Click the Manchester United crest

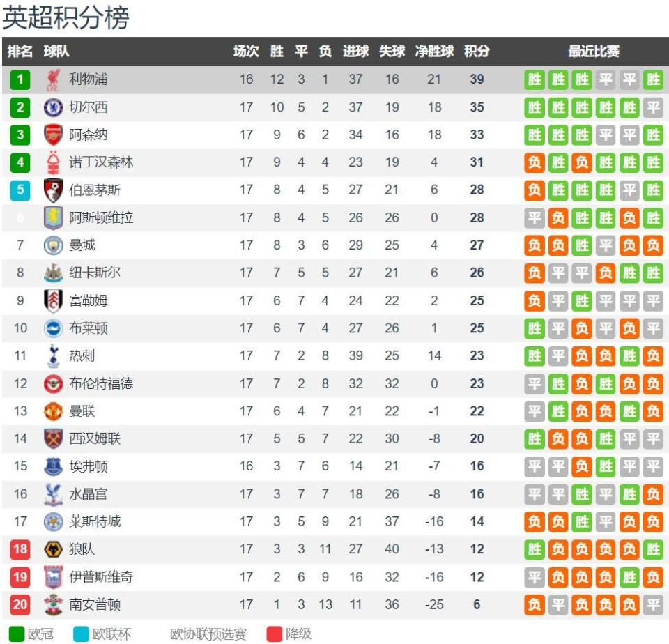[x=53, y=411]
